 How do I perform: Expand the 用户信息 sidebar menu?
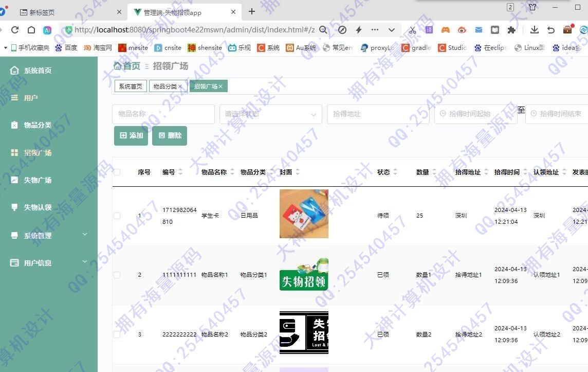click(x=49, y=263)
